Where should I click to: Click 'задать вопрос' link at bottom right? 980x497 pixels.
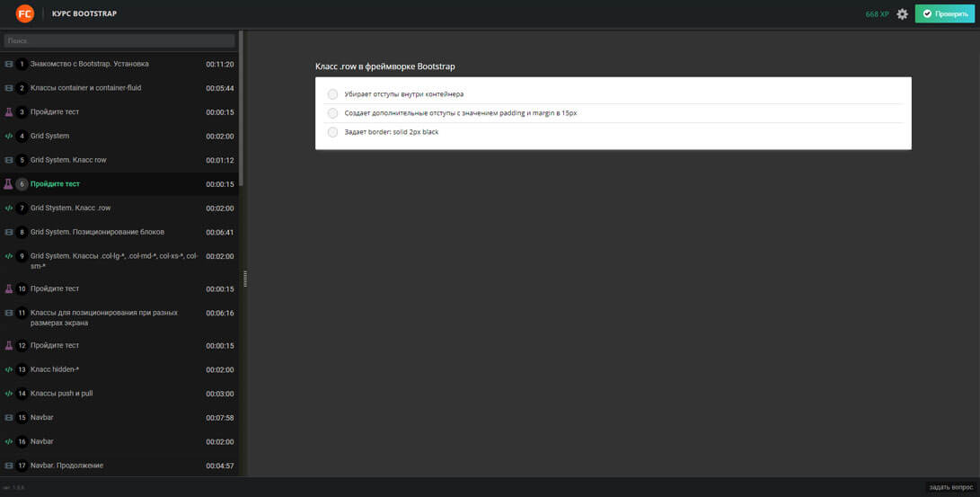[950, 487]
